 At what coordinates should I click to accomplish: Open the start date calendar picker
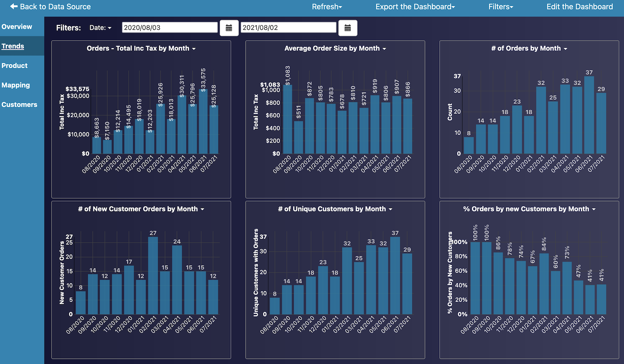coord(229,28)
